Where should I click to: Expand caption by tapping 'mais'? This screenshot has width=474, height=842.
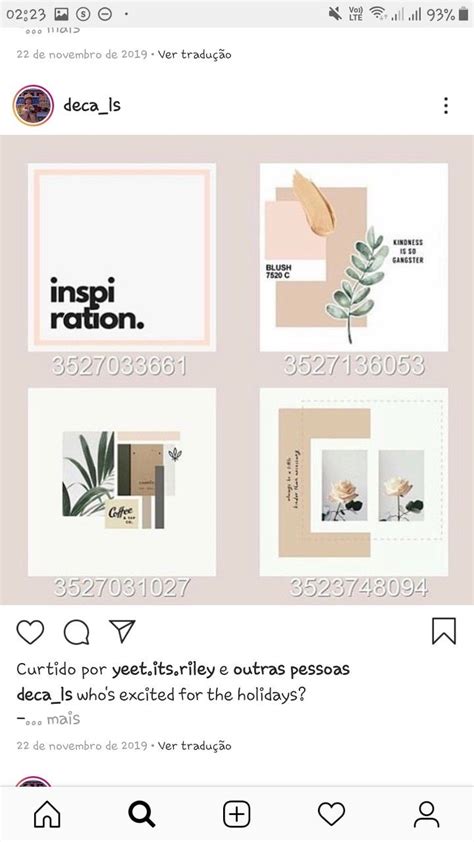(63, 719)
